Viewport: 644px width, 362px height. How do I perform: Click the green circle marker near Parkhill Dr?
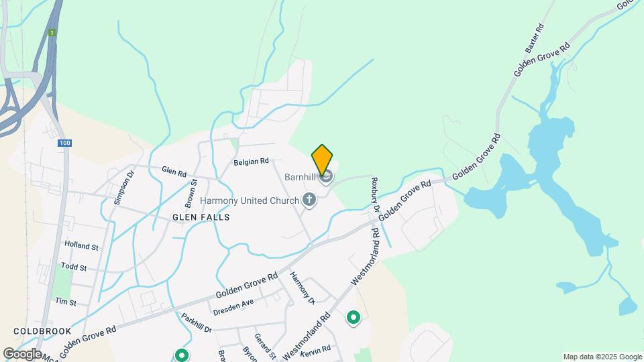coord(182,355)
